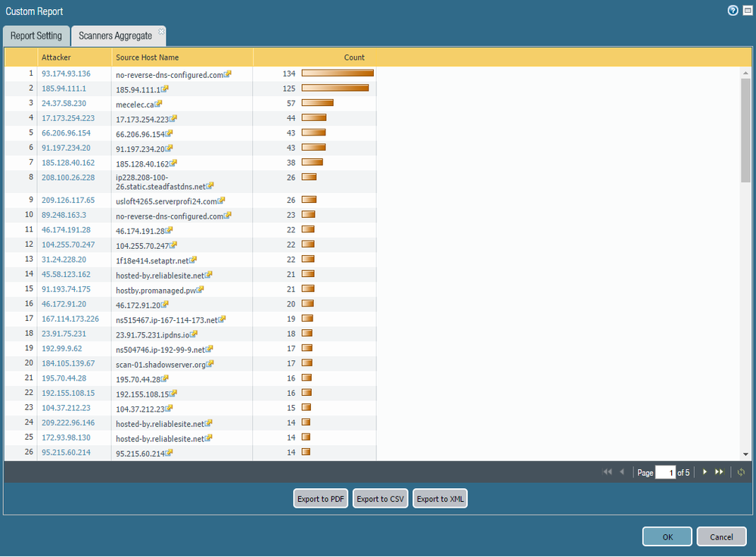
Task: Select the Scanners Aggregate tab
Action: [115, 36]
